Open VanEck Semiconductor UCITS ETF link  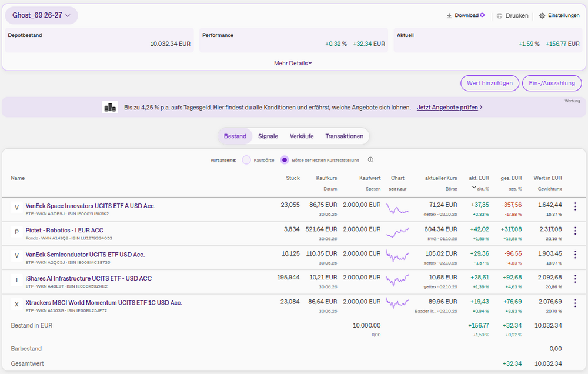pyautogui.click(x=85, y=255)
